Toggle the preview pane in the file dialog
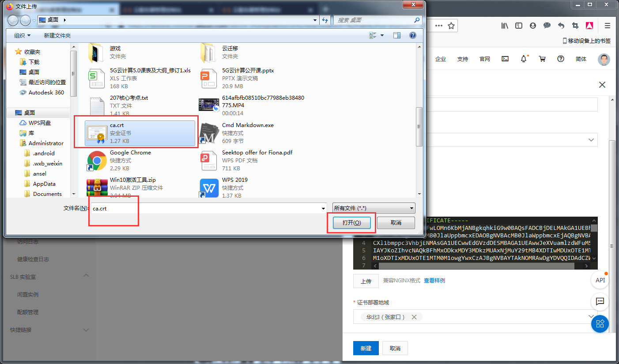Screen dimensions: 619x364 pyautogui.click(x=396, y=35)
